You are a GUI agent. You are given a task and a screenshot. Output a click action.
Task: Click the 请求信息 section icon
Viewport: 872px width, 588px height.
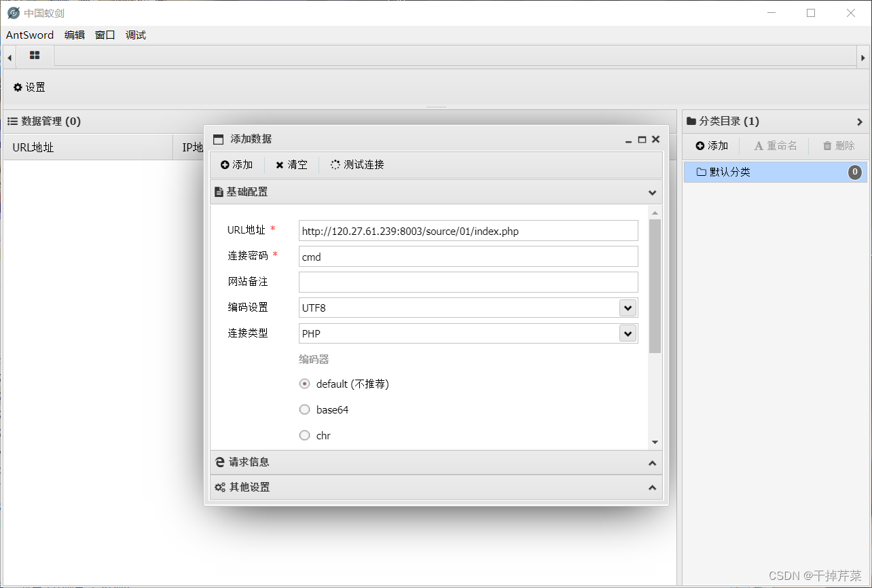[x=219, y=462]
